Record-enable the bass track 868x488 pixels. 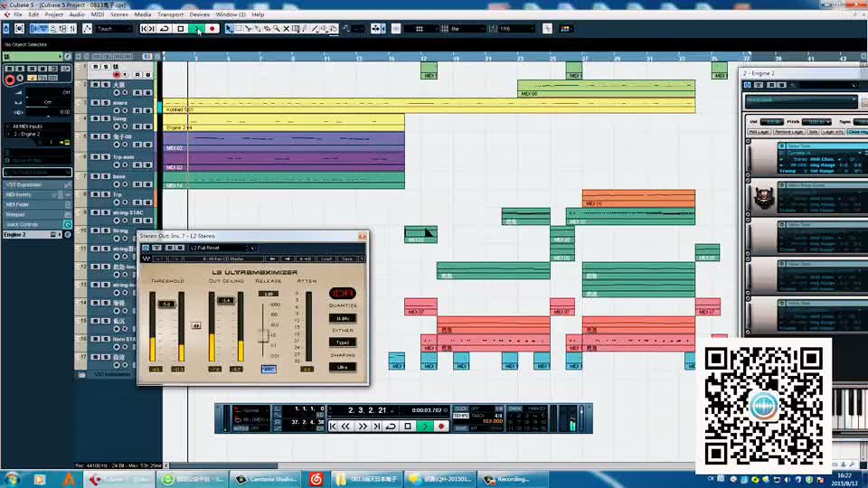click(117, 184)
